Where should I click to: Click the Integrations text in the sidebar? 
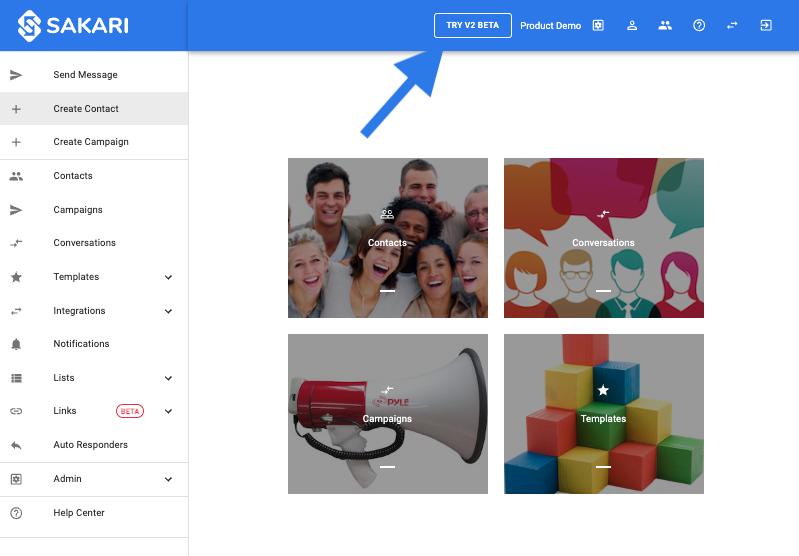click(x=79, y=311)
